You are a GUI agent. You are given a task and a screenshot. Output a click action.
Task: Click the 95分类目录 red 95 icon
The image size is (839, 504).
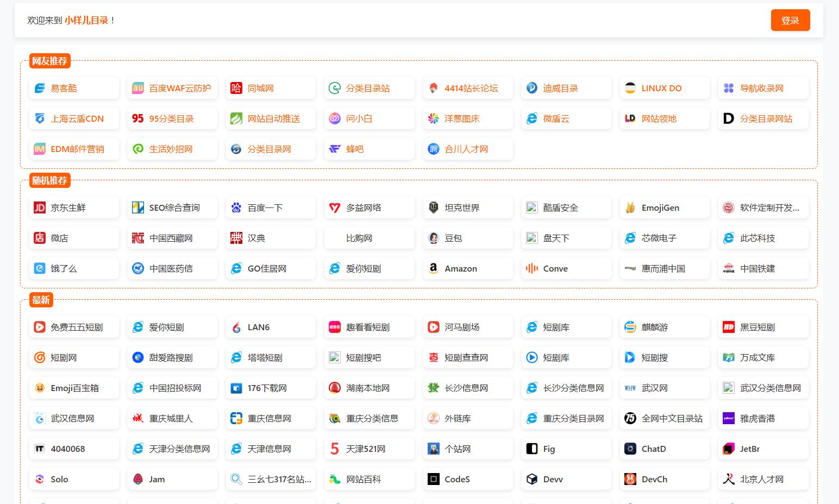click(x=138, y=118)
